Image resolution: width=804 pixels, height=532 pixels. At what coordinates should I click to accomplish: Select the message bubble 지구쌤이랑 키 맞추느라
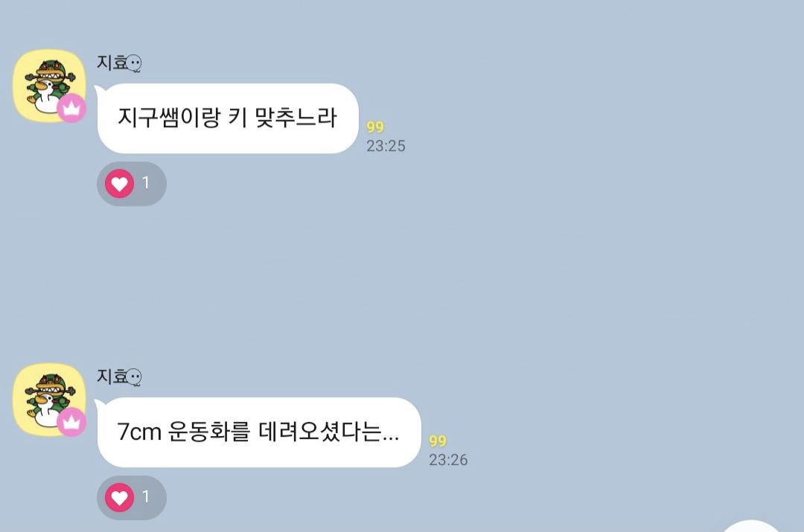pyautogui.click(x=227, y=118)
